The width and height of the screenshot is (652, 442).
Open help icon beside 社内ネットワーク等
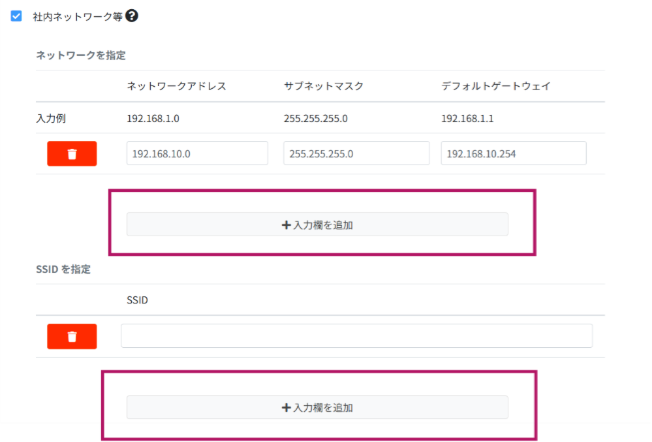point(132,16)
